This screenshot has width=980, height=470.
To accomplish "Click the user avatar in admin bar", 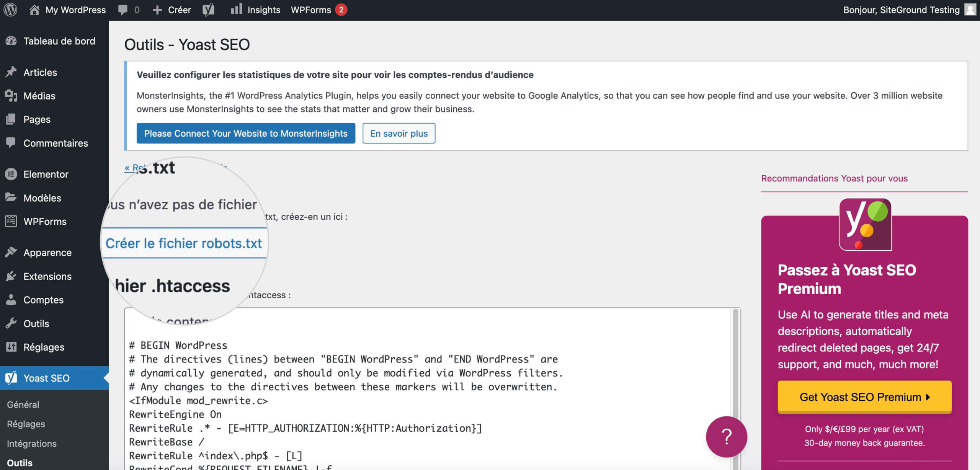I will click(x=970, y=10).
